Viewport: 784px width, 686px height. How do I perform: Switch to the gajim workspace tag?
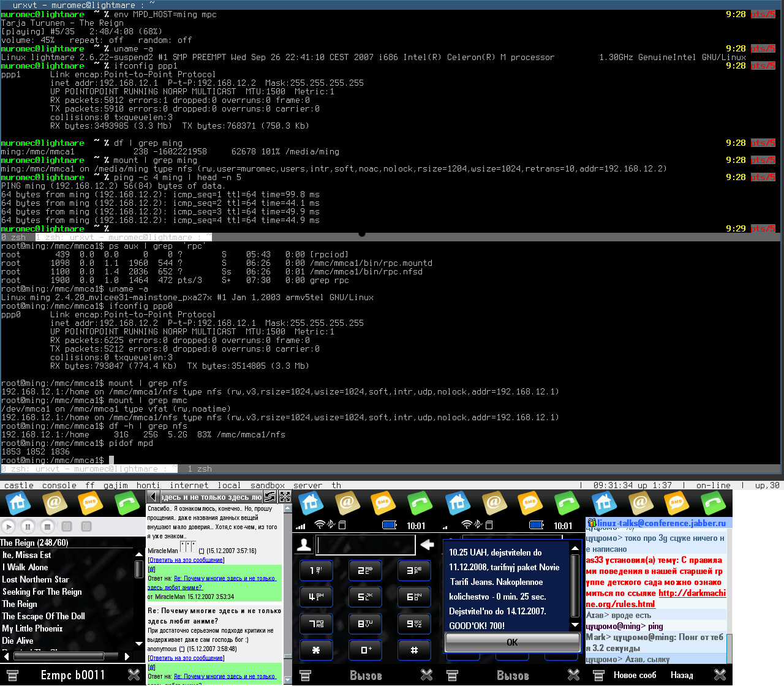click(x=115, y=485)
